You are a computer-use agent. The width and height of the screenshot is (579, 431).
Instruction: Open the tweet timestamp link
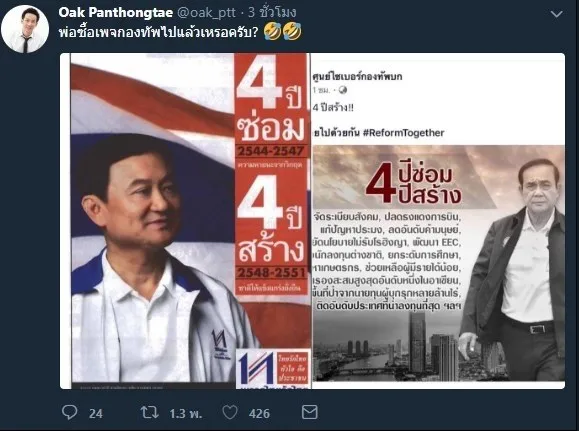[272, 12]
